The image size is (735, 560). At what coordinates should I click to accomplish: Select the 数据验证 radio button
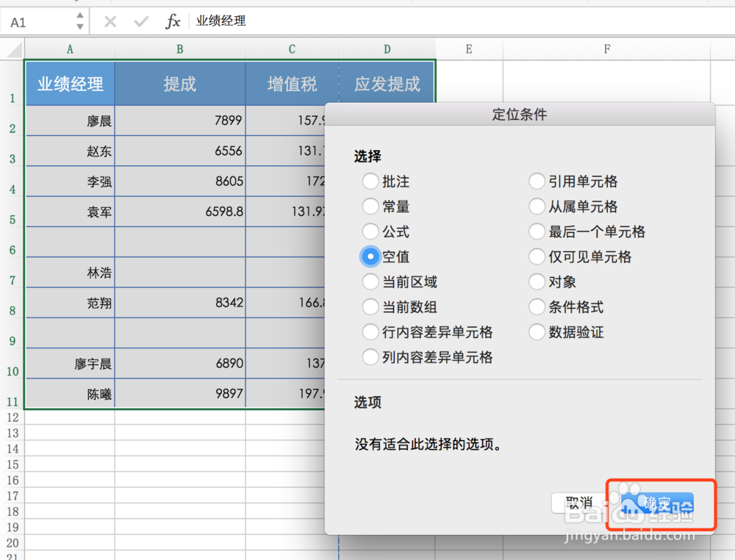coord(537,332)
